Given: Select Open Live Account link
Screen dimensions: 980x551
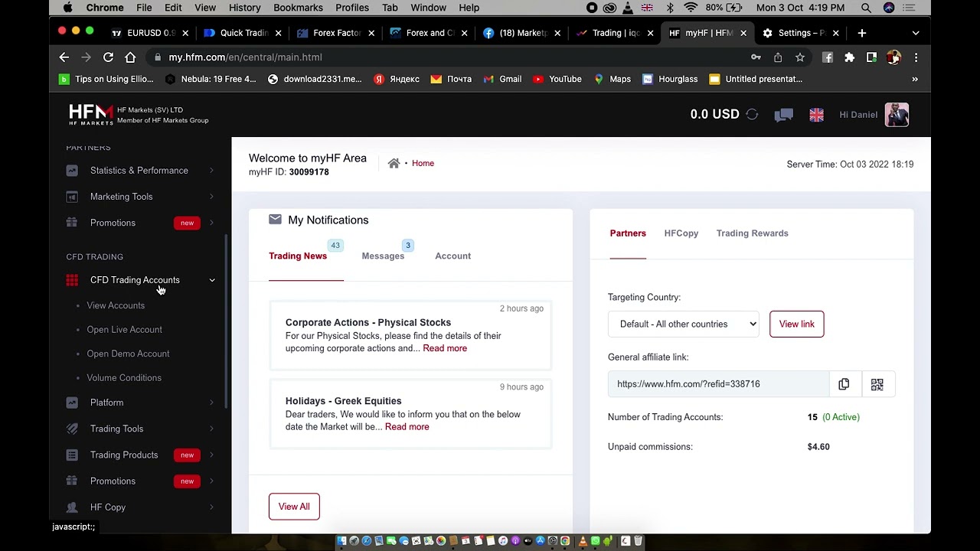Looking at the screenshot, I should [124, 330].
